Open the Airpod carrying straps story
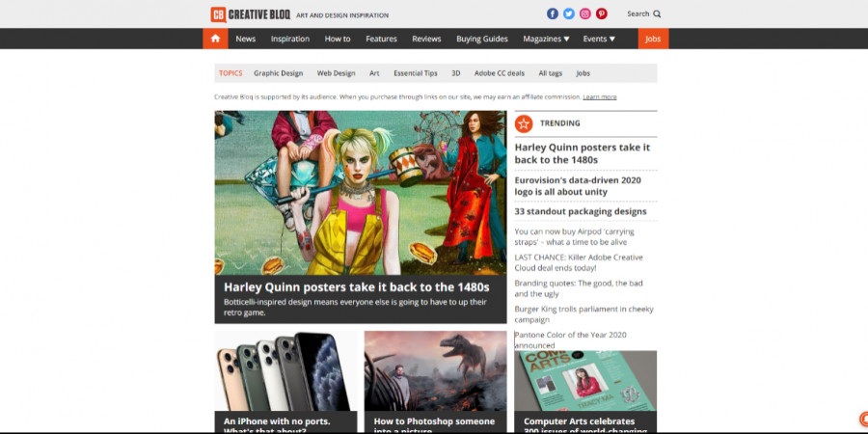 point(575,237)
